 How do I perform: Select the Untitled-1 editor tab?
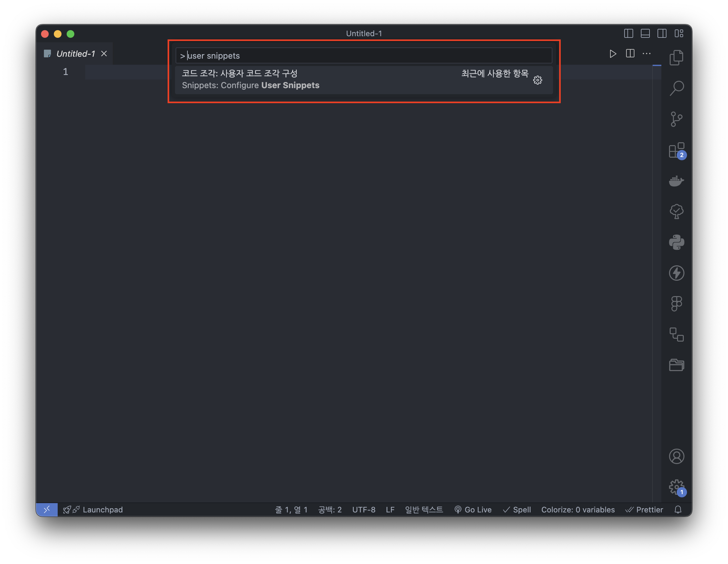(x=76, y=54)
